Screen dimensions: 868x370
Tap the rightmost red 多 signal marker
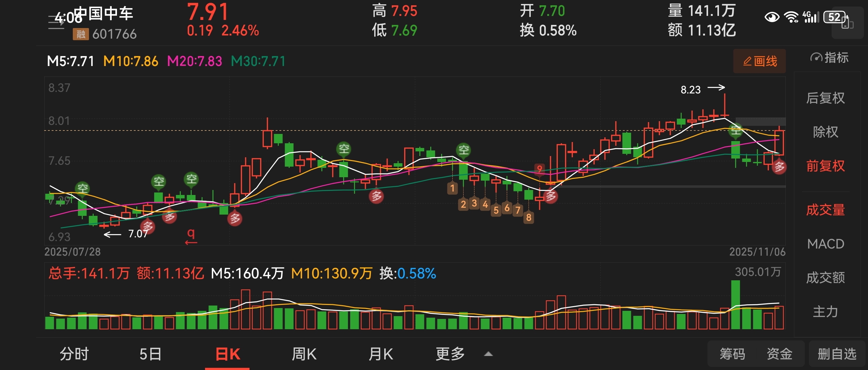coord(779,167)
